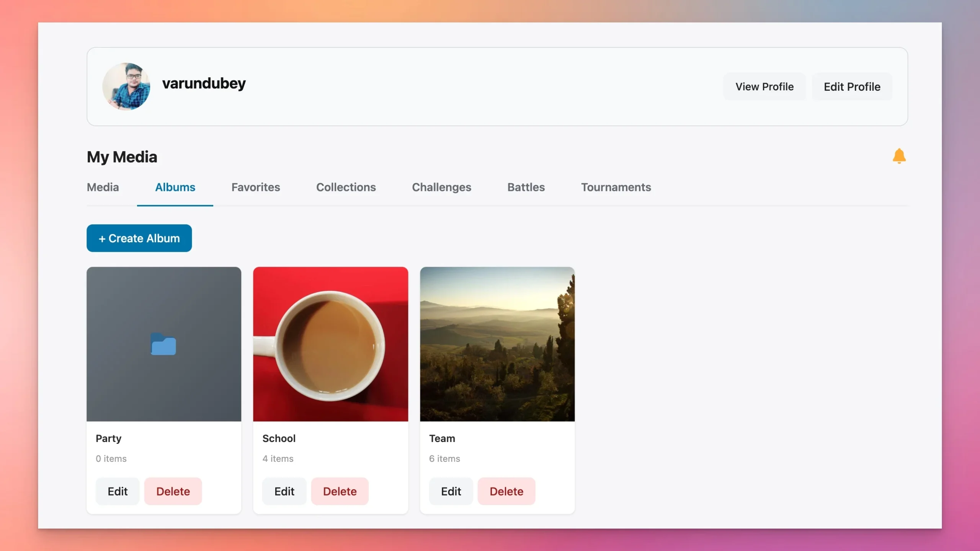Delete the Team album
Viewport: 980px width, 551px height.
click(506, 491)
